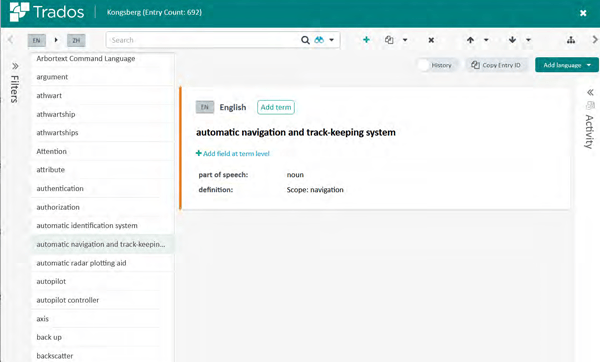
Task: Select automatic identification system entry
Action: 103,226
